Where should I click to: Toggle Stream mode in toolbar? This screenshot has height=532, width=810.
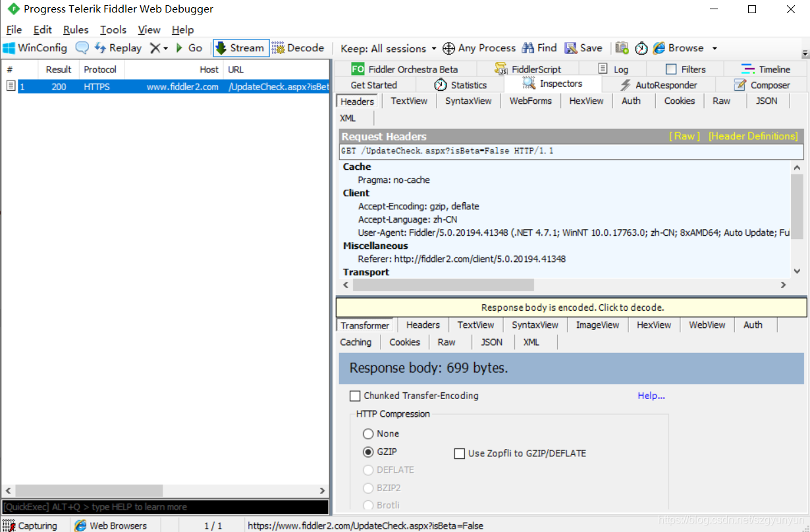(x=241, y=48)
